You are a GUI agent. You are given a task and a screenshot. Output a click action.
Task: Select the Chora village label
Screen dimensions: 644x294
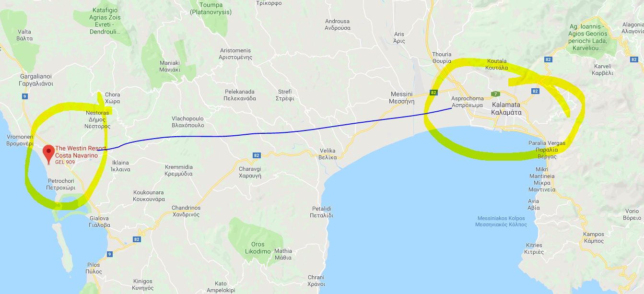112,98
